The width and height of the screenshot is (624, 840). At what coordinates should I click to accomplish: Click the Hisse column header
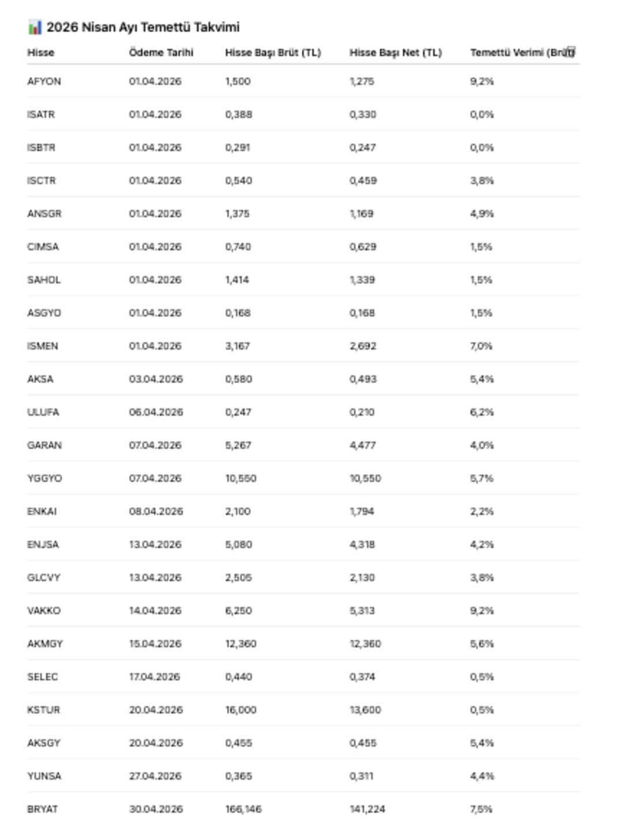(x=40, y=53)
